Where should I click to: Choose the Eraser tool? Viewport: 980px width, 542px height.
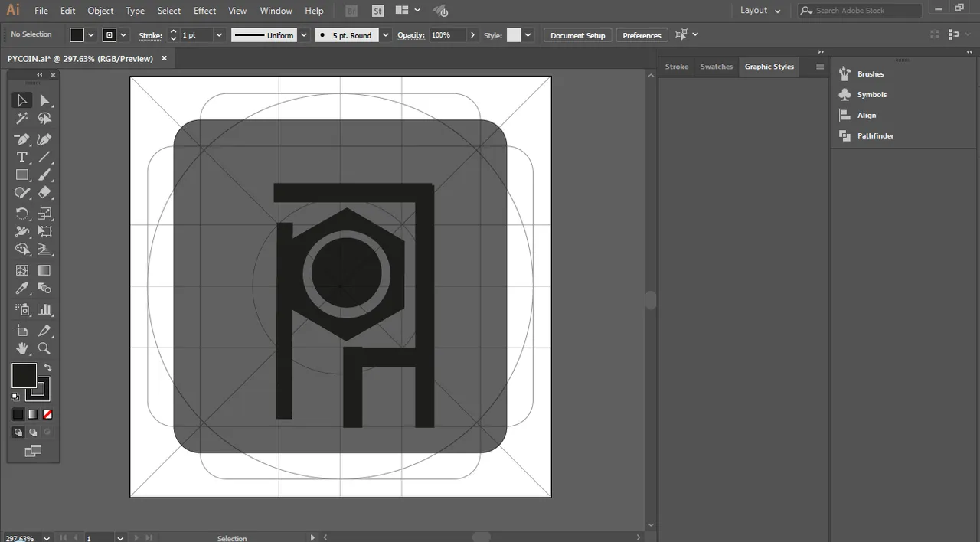point(44,193)
